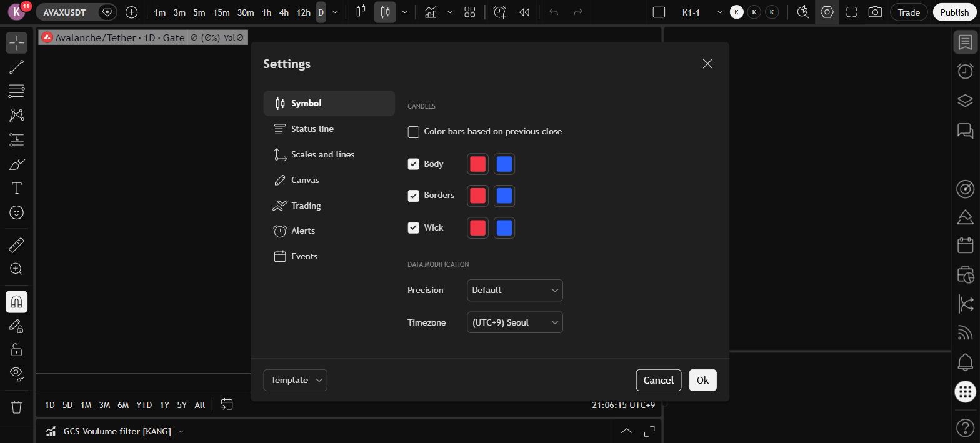The image size is (980, 443).
Task: Select the ruler measure tool
Action: coord(16,245)
